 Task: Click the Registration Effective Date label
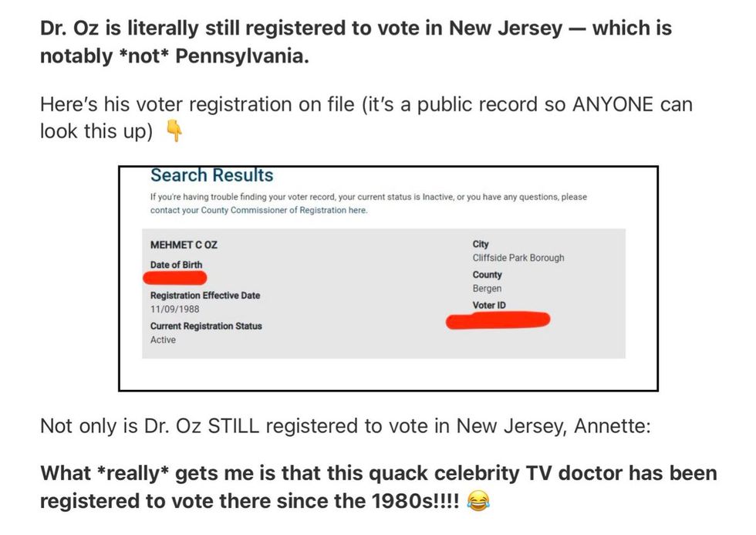[x=205, y=295]
